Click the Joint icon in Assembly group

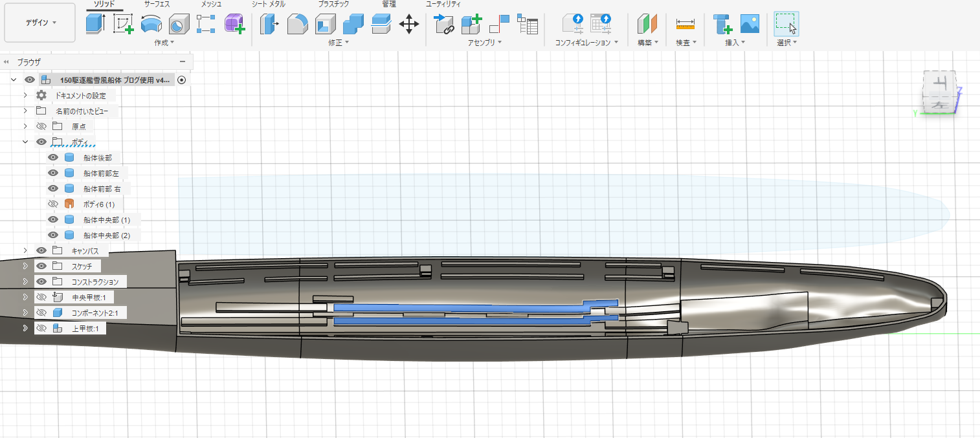click(x=445, y=24)
